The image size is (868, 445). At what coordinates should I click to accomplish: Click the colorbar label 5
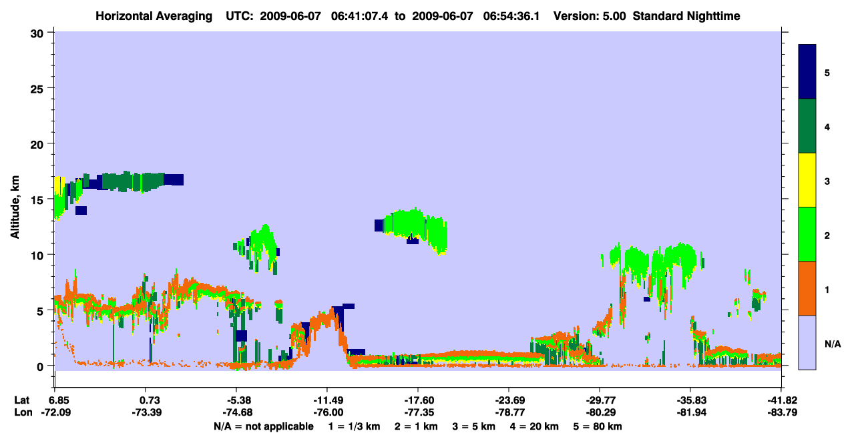point(827,72)
